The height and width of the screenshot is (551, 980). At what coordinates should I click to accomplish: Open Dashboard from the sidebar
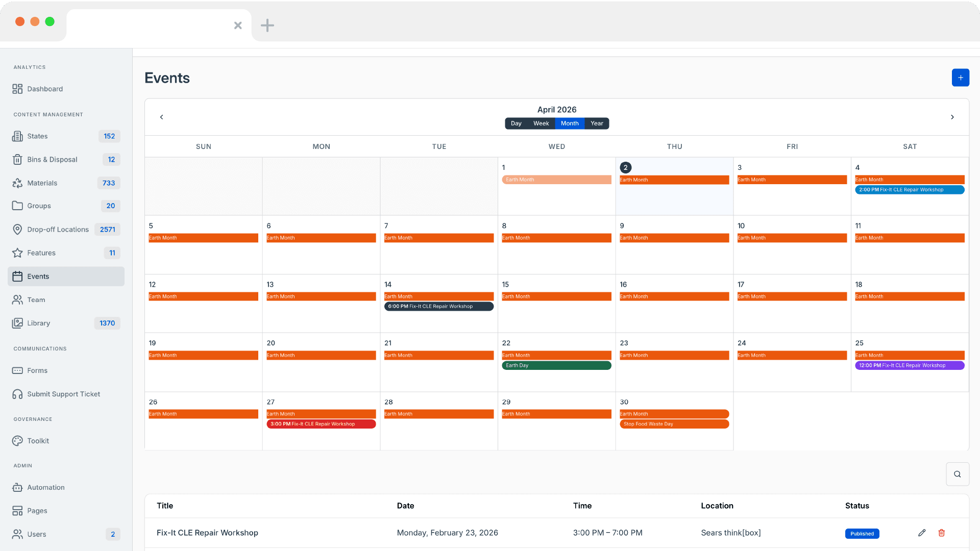coord(45,89)
